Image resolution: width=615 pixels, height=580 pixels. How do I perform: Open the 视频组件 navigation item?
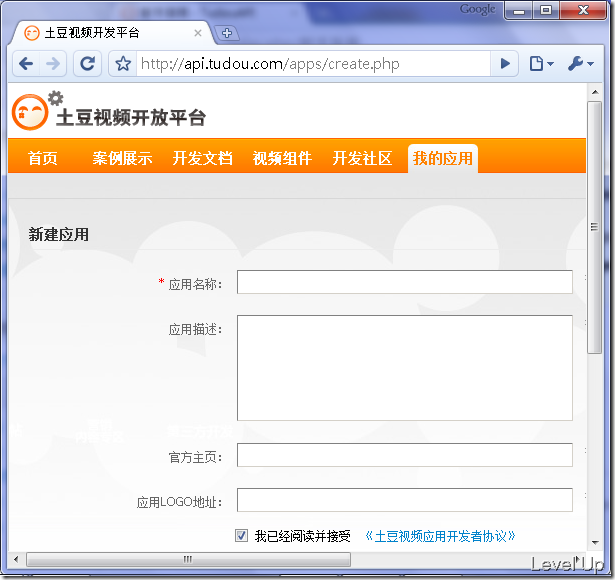282,158
